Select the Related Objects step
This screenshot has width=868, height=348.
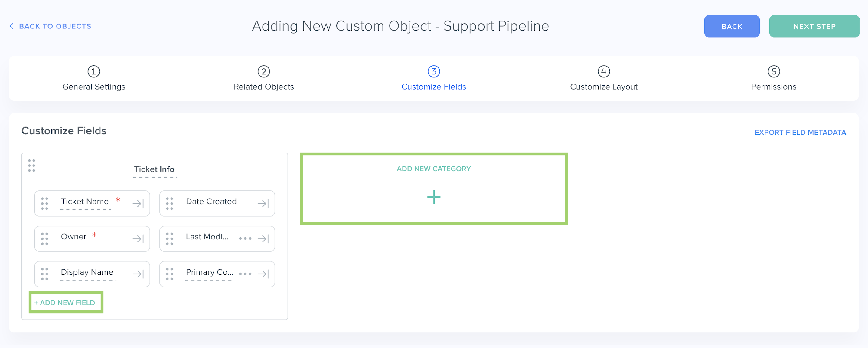pyautogui.click(x=263, y=79)
